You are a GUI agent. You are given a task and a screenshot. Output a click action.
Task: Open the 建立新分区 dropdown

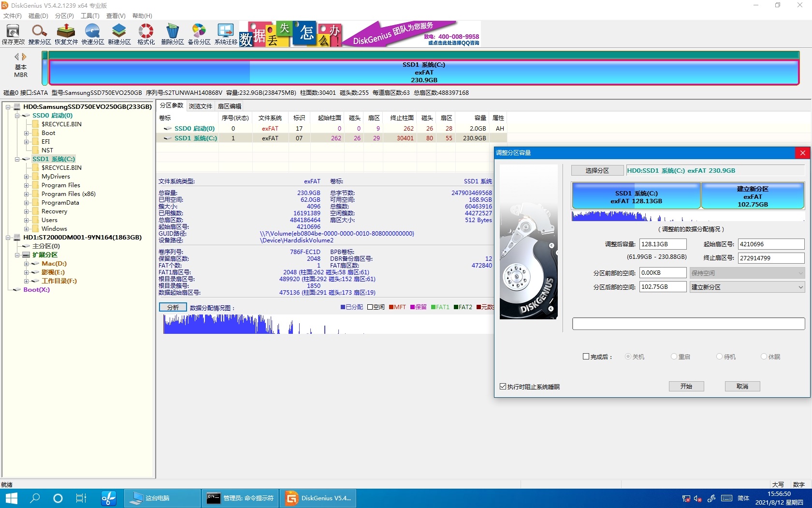pyautogui.click(x=747, y=287)
